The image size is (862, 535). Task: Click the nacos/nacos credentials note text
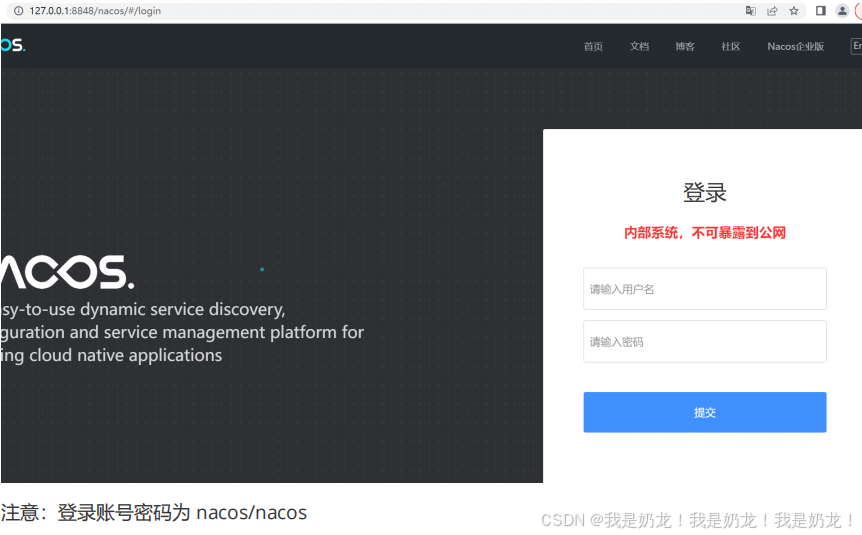point(154,512)
